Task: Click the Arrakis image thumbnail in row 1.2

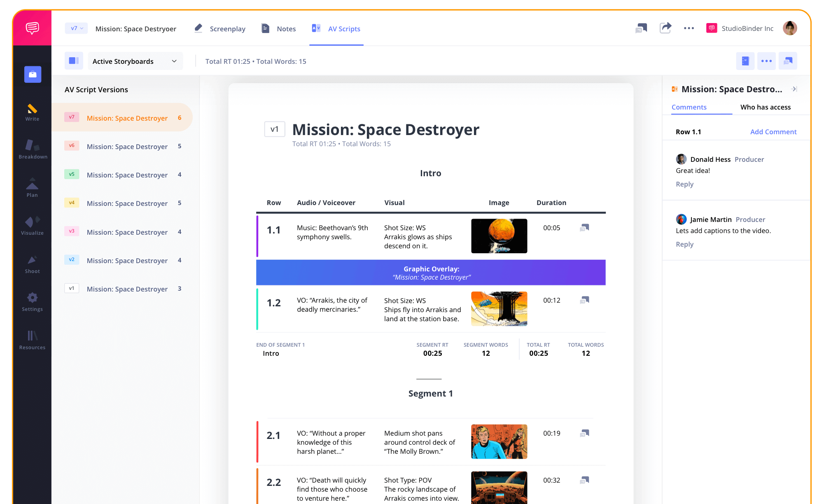Action: click(499, 308)
